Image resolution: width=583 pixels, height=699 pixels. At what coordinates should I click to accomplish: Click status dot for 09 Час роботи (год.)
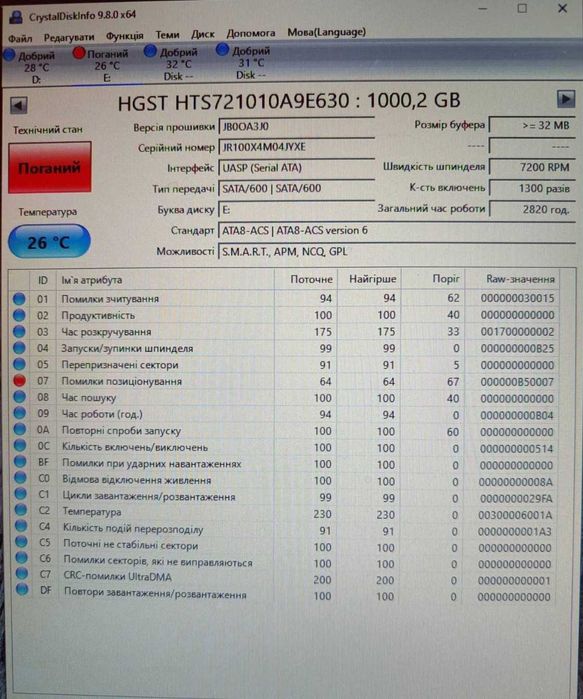click(x=20, y=413)
